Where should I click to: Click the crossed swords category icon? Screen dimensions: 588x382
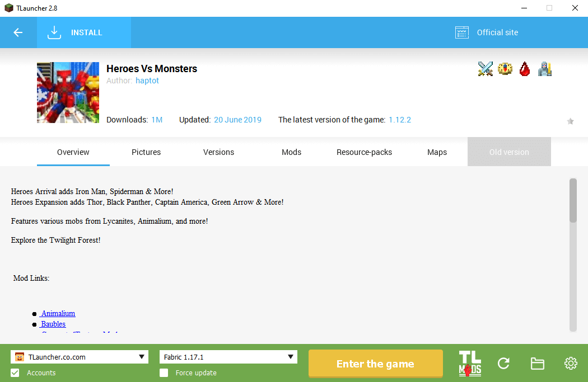(x=486, y=69)
